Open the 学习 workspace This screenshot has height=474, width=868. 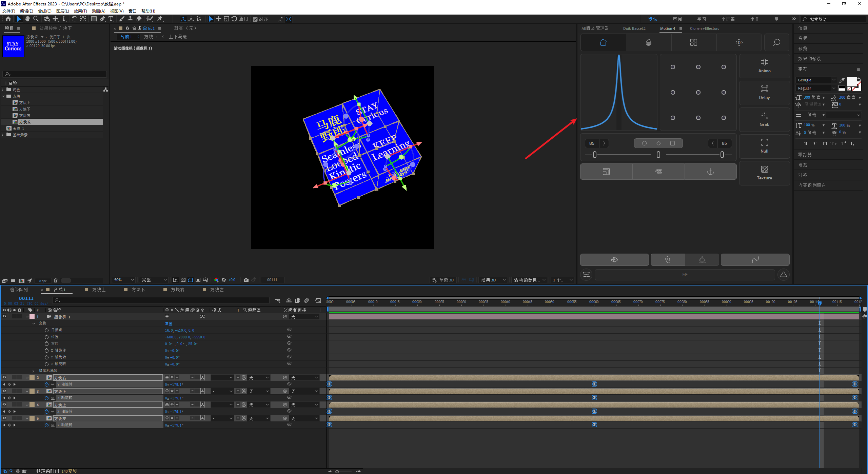(x=701, y=19)
